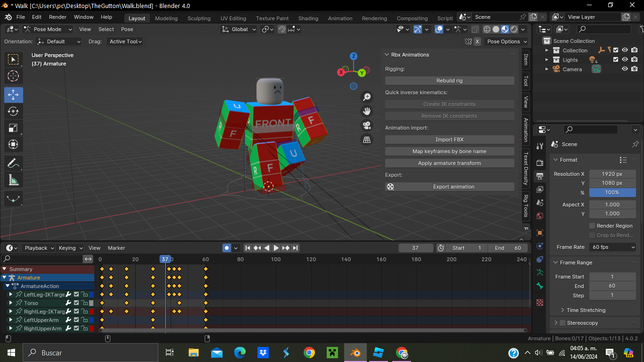Toggle LeftUpperArm channel checkbox
644x362 pixels.
pyautogui.click(x=76, y=320)
